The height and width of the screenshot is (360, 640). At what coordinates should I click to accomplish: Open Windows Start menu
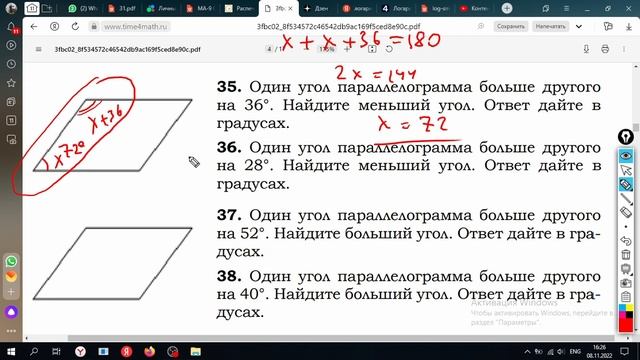pos(11,351)
